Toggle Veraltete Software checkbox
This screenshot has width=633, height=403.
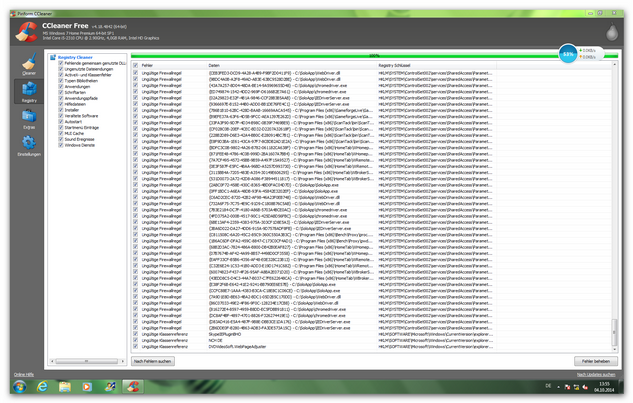click(61, 115)
